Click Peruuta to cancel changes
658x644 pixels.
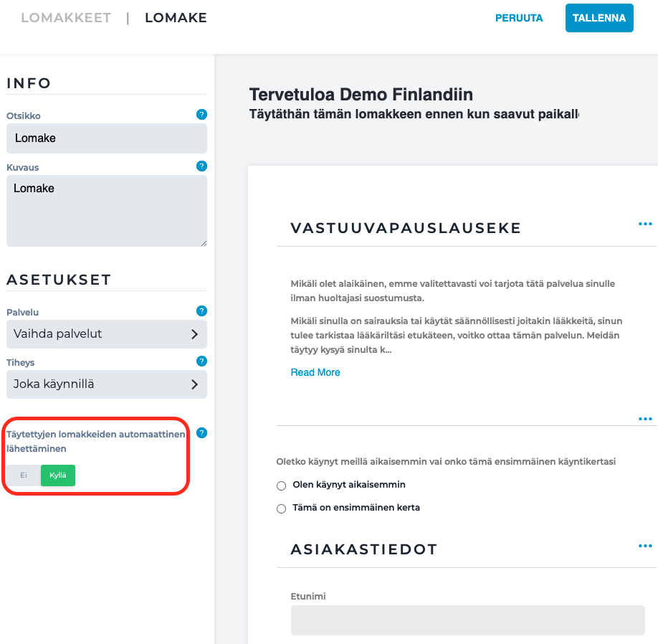click(x=519, y=18)
